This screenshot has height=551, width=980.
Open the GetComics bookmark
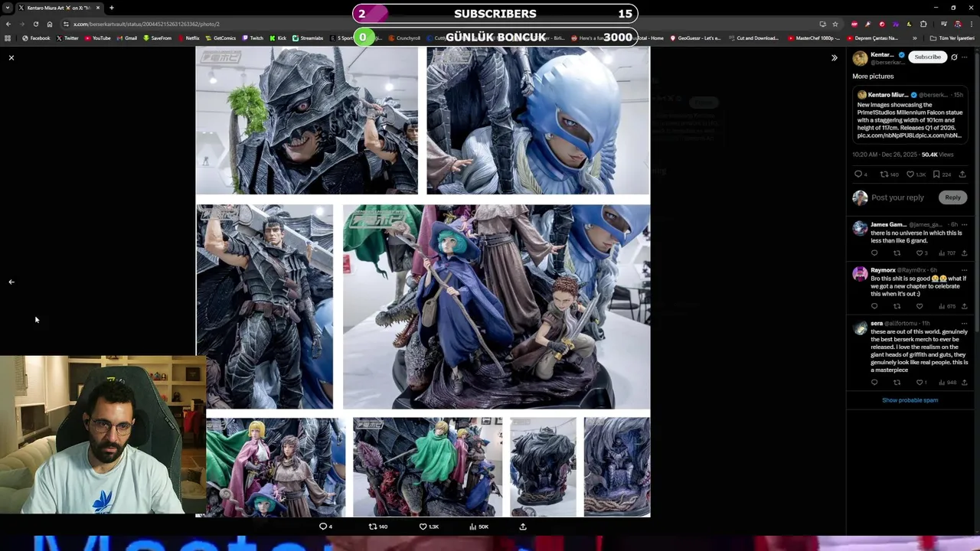[x=221, y=38]
